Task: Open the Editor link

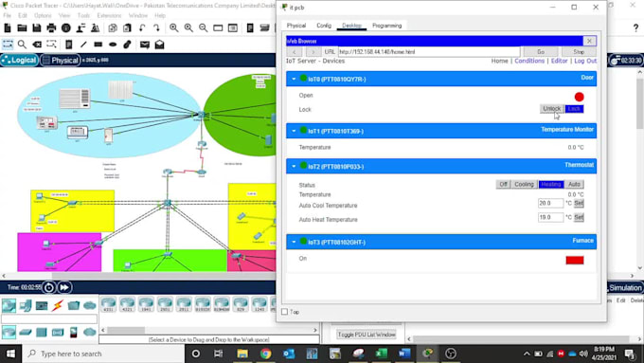Action: [x=559, y=61]
